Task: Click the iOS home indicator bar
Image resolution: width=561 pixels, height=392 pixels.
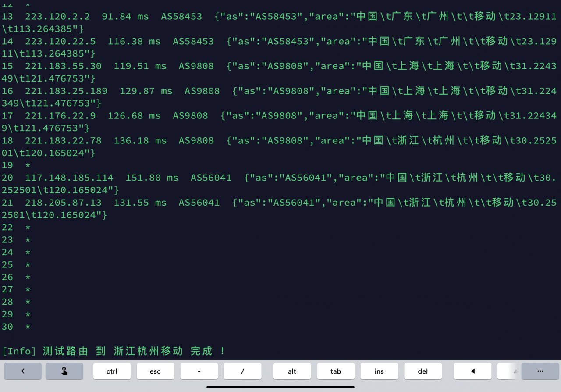Action: [x=280, y=387]
